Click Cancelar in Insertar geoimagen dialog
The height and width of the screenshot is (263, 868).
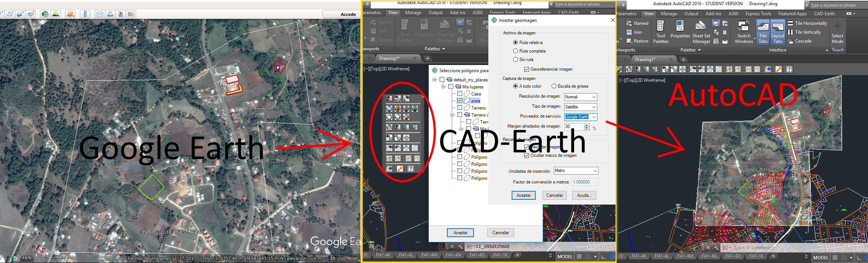click(555, 195)
